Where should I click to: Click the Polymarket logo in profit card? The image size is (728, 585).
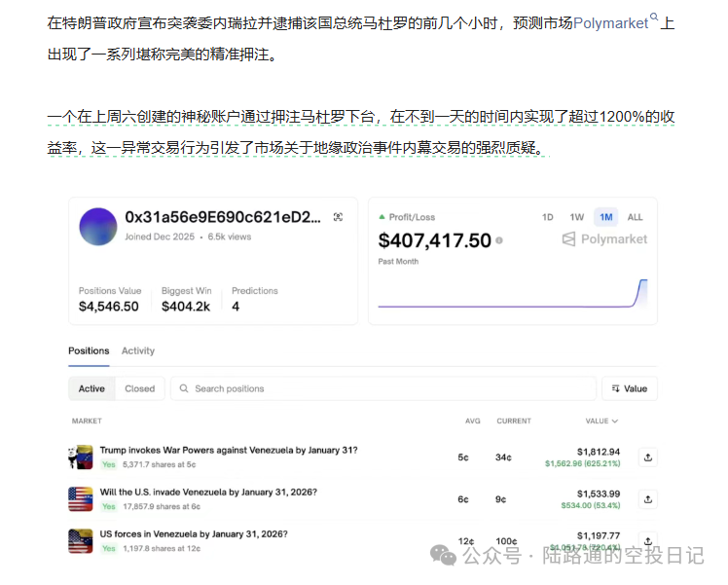click(x=604, y=239)
